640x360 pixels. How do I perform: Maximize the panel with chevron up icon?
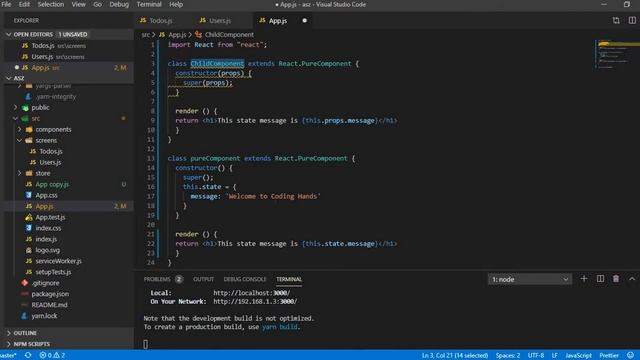coord(632,279)
